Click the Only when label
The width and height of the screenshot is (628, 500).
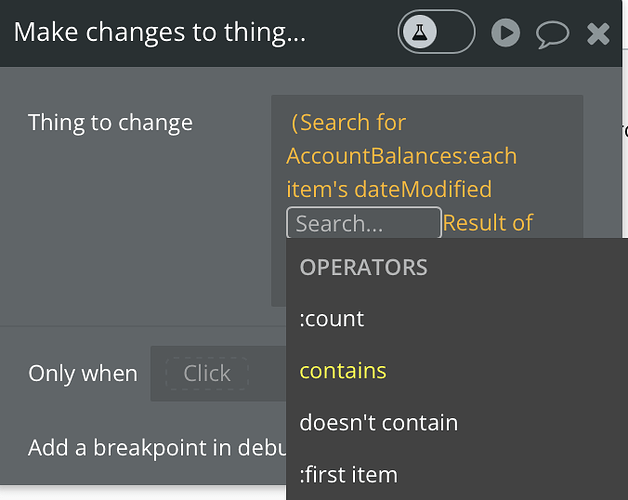[x=83, y=373]
